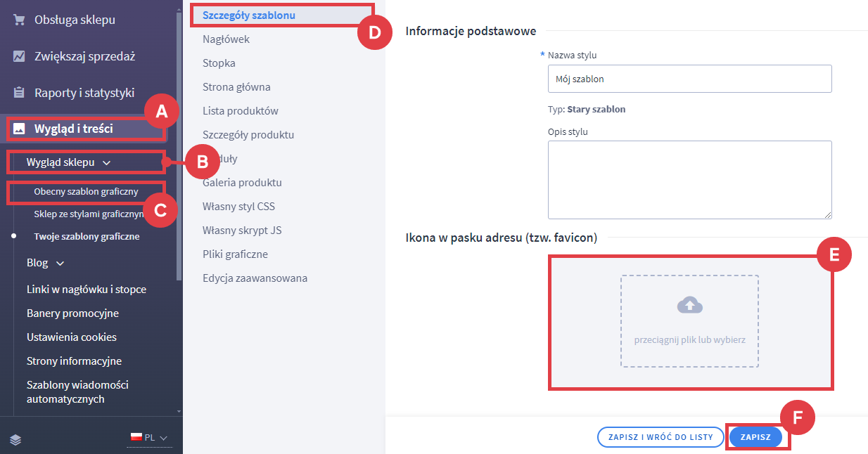Viewport: 868px width, 454px height.
Task: Open Ustawienia cookies
Action: click(x=72, y=337)
